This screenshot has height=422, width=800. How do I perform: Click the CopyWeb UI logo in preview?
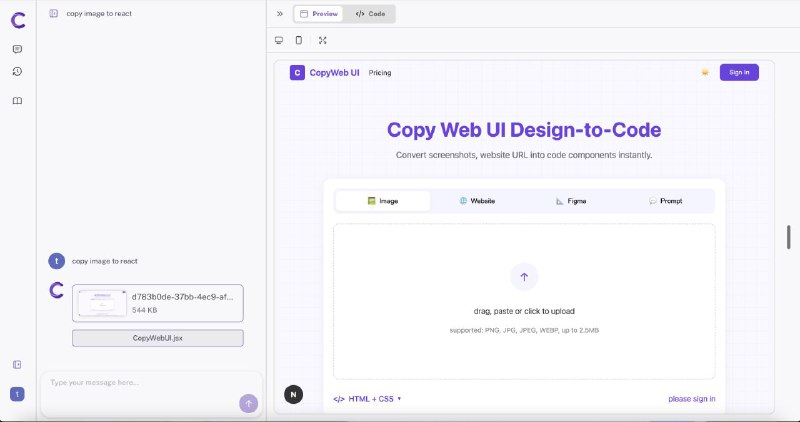[x=297, y=72]
